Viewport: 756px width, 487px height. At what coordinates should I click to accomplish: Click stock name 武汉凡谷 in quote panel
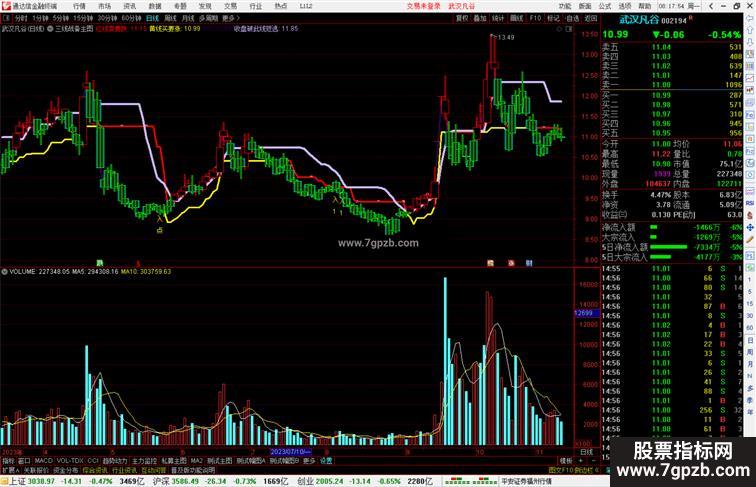[639, 20]
